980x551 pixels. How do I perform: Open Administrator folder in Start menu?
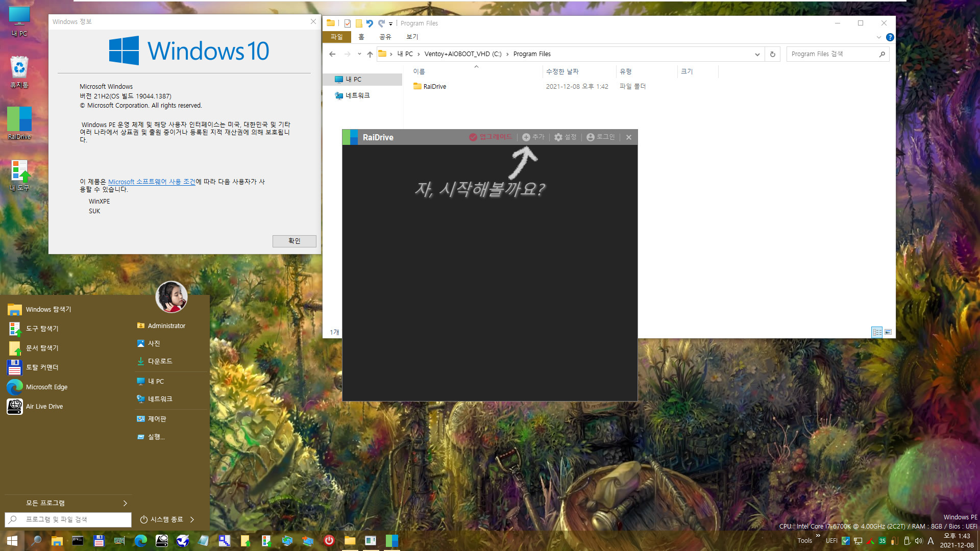click(161, 325)
